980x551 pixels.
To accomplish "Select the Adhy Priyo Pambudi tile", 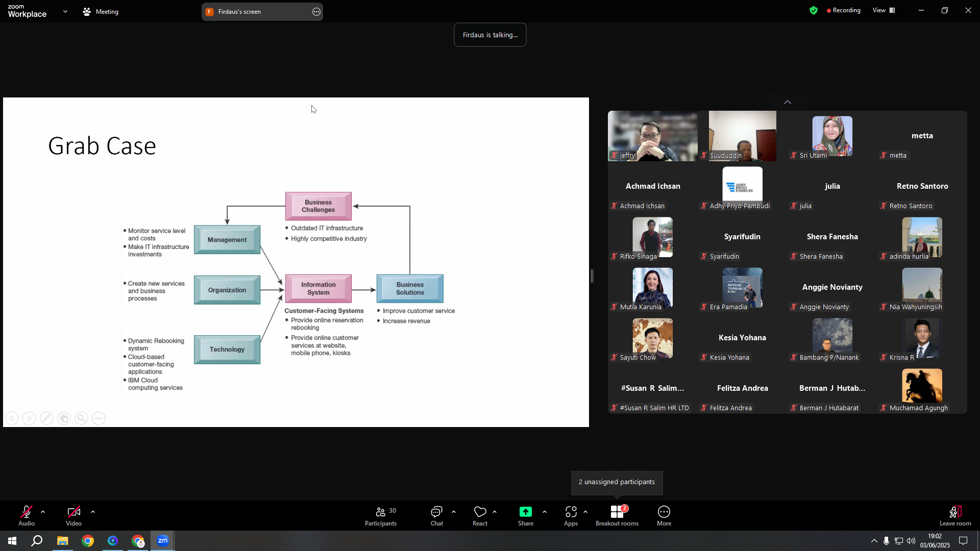I will (x=743, y=187).
